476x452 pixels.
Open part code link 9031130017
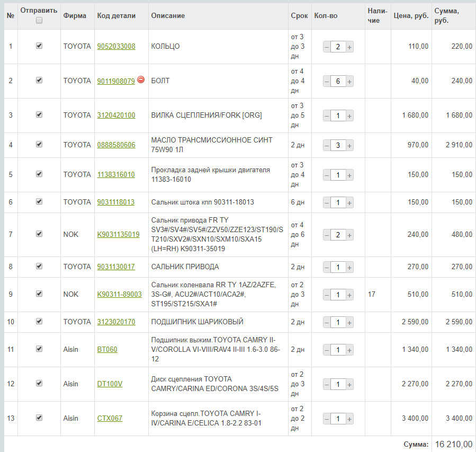116,267
